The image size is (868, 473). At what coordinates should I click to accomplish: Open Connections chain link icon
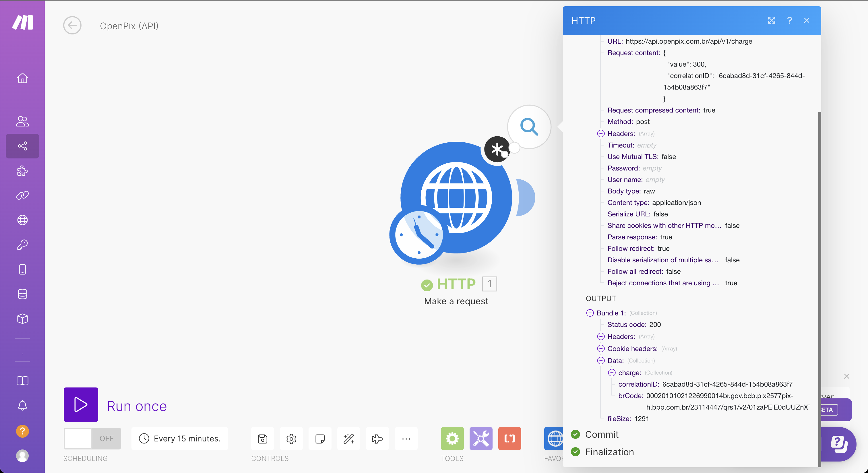tap(22, 195)
